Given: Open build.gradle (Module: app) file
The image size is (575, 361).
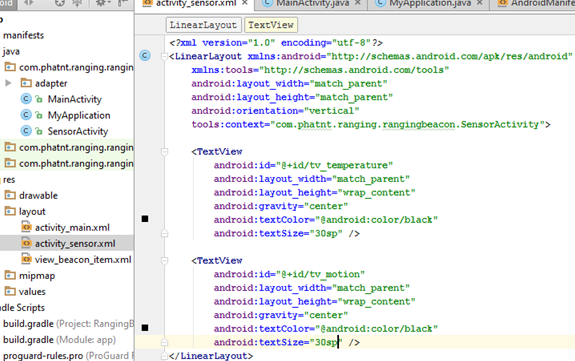Looking at the screenshot, I should click(59, 340).
